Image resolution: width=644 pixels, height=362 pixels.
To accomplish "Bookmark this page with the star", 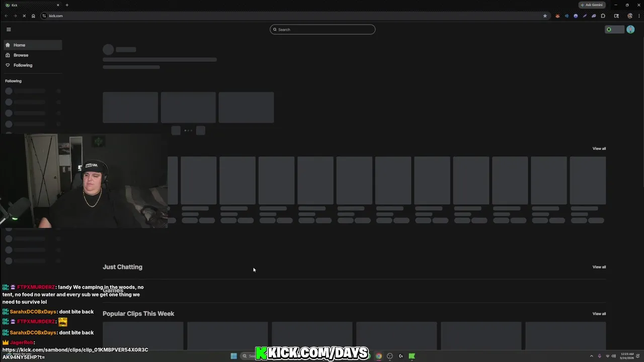I will point(545,16).
